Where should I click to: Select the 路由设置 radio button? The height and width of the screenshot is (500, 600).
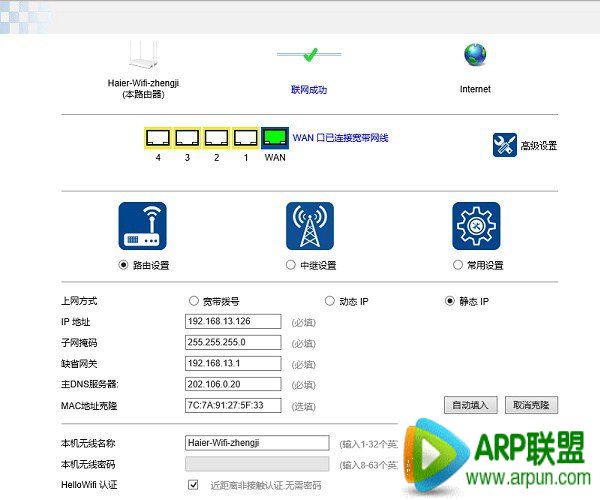(124, 265)
